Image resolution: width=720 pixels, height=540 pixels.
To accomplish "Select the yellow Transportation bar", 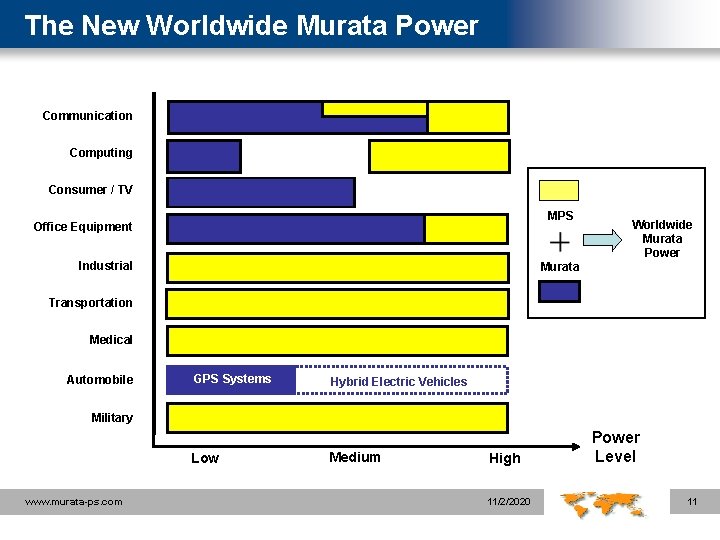I will click(337, 304).
